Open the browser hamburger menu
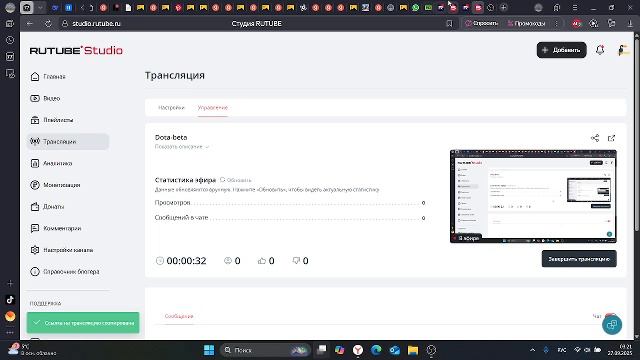The height and width of the screenshot is (360, 640). pos(575,7)
